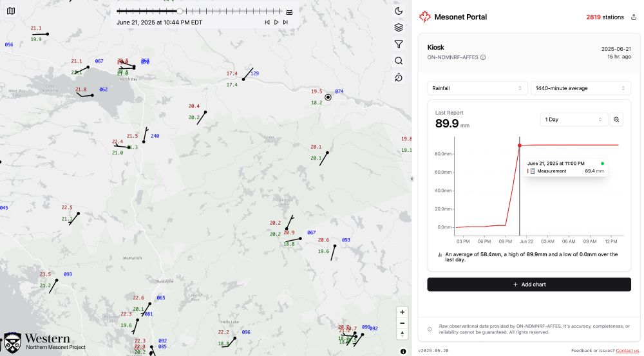Viewport: 644px width, 356px height.
Task: Open the Rainfall variable dropdown
Action: coord(477,88)
